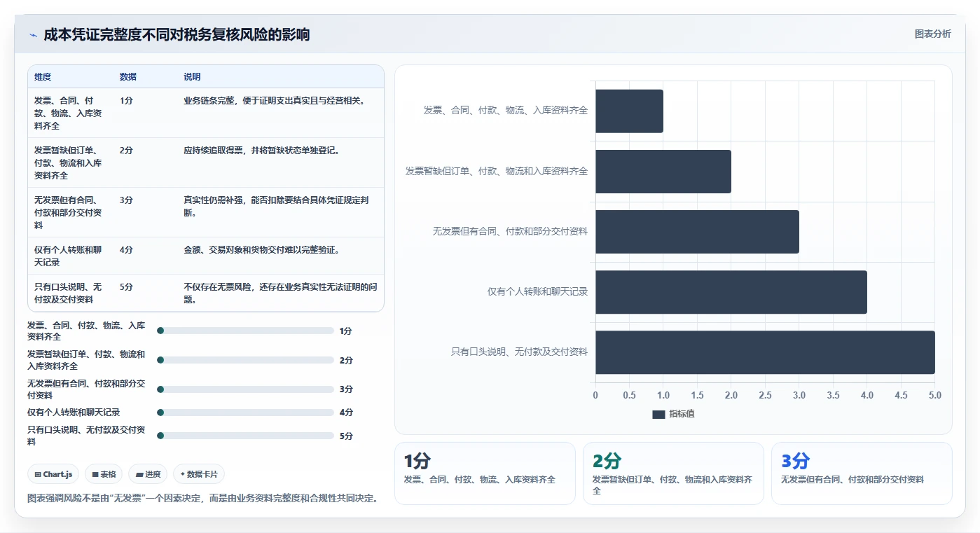The width and height of the screenshot is (980, 533).
Task: Click the chart bar for 只有口头说明、无付款及交付资料
Action: tap(765, 352)
